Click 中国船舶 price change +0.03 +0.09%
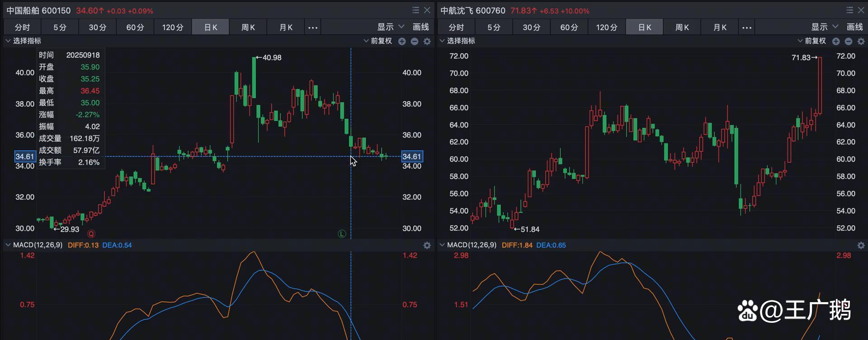The width and height of the screenshot is (868, 340). pos(130,11)
